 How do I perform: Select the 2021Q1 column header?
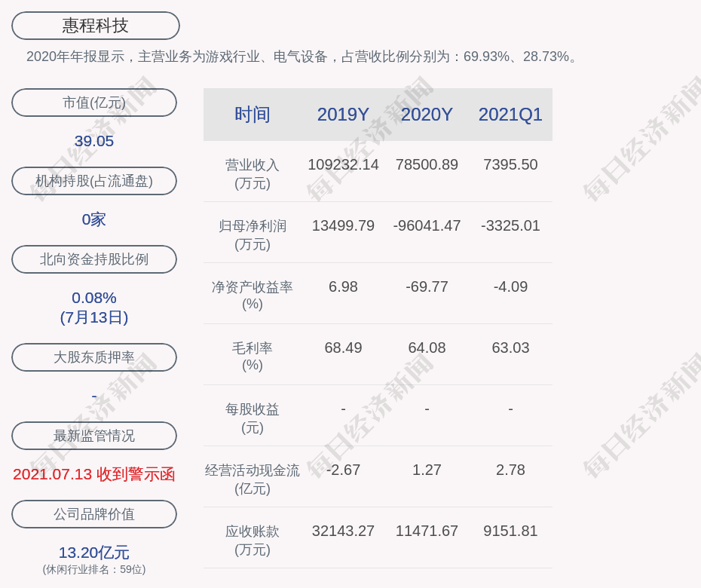(510, 115)
